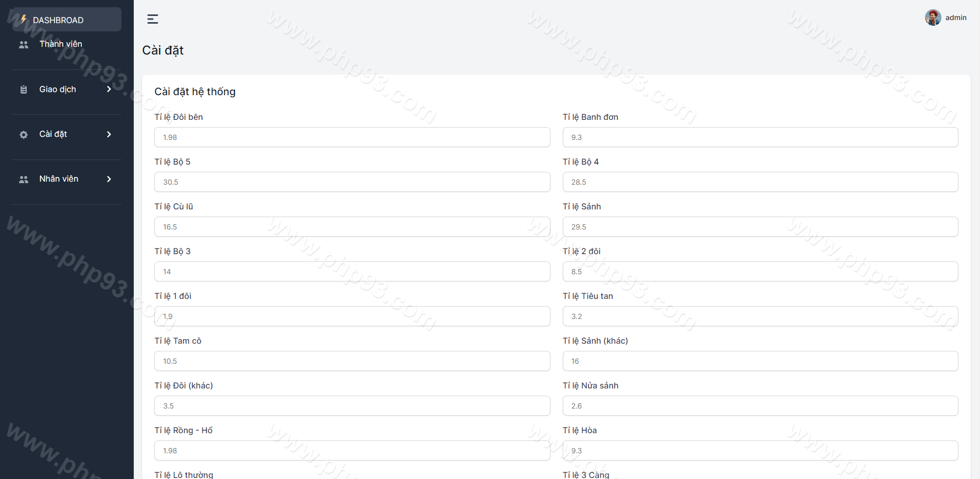
Task: Click the Cài đặt gear icon
Action: tap(24, 135)
